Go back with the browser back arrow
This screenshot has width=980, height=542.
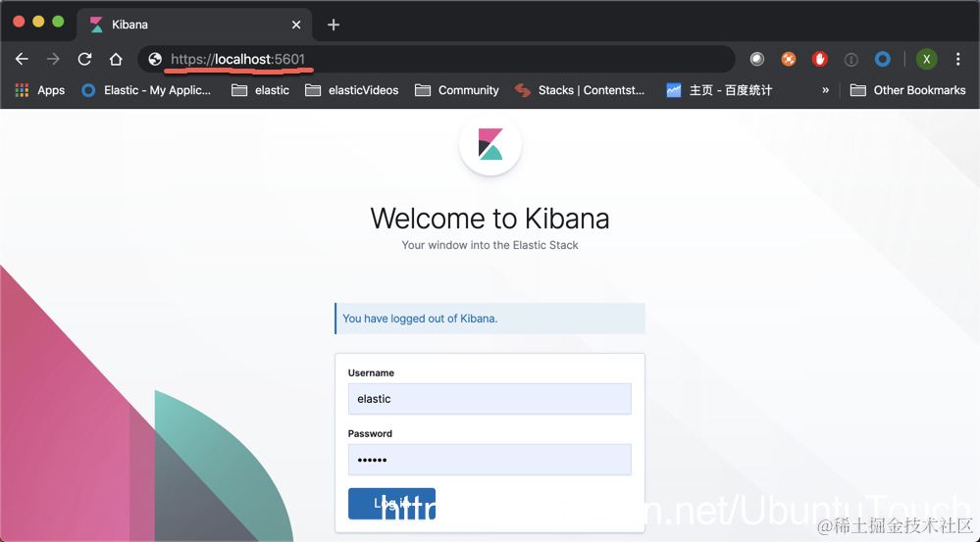[22, 60]
